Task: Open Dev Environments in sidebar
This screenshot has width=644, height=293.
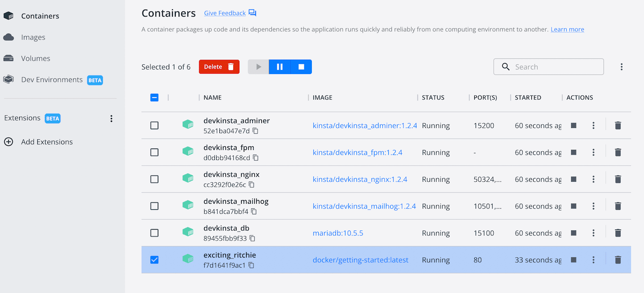Action: (51, 79)
